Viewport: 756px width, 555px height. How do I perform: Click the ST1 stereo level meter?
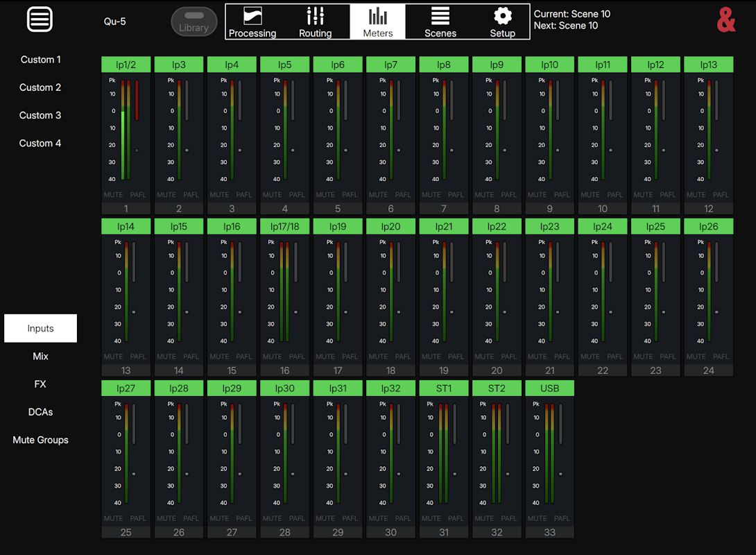click(x=444, y=454)
